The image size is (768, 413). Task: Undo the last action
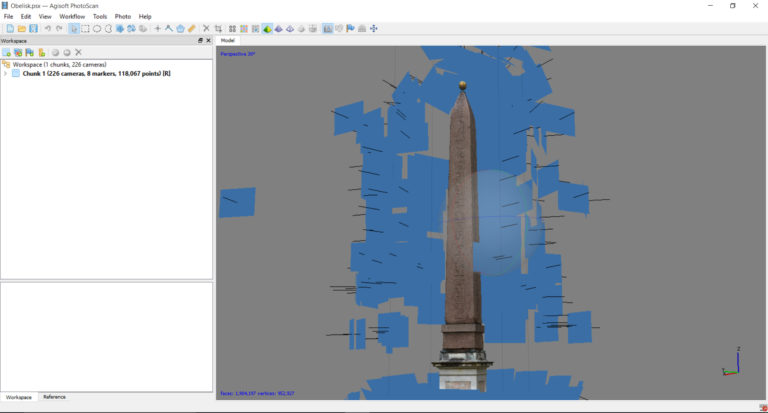(x=48, y=28)
